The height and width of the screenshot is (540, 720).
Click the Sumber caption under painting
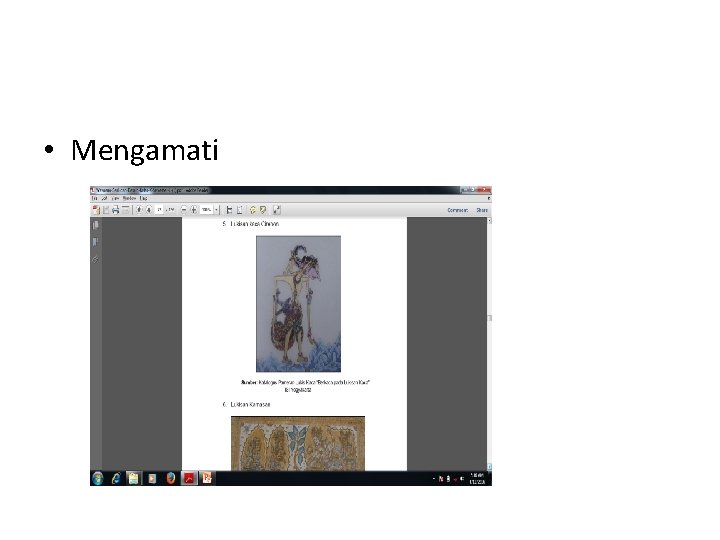(x=305, y=386)
